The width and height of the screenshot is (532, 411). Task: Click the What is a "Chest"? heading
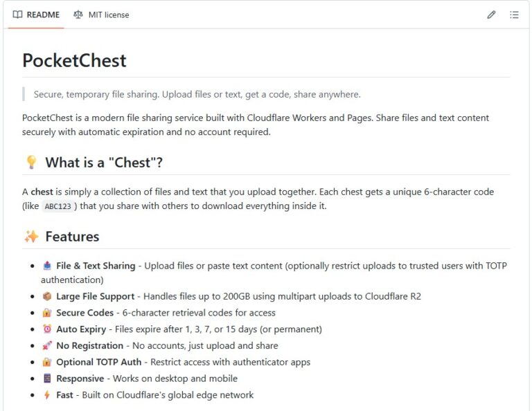[x=104, y=163]
